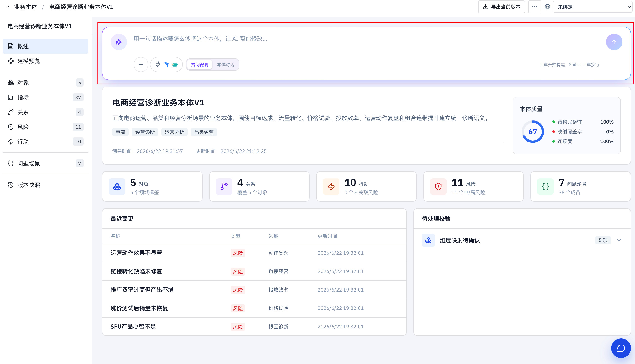Click the 版本快照 history clock icon
Viewport: 635px width, 364px height.
11,185
